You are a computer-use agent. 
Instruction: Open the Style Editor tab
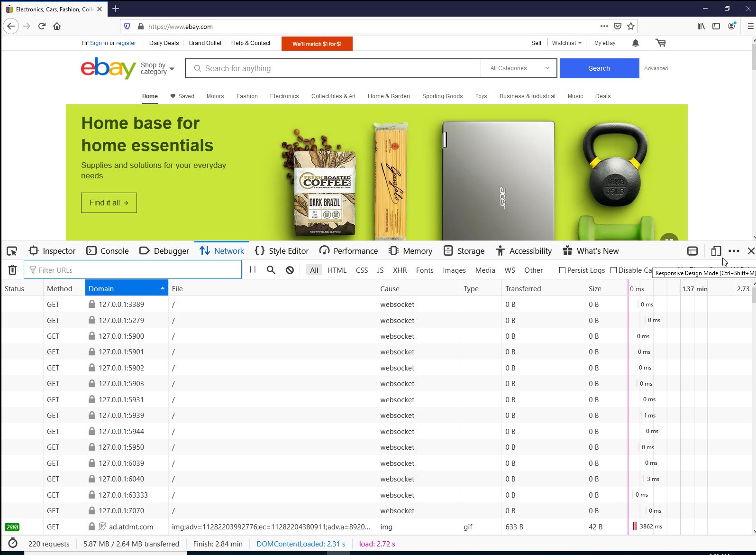282,251
